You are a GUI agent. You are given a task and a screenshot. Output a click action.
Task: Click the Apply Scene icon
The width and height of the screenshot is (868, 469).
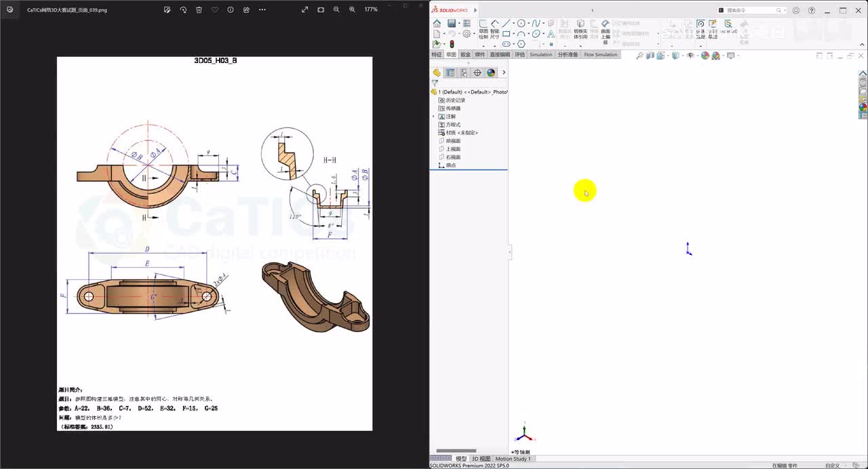[716, 56]
